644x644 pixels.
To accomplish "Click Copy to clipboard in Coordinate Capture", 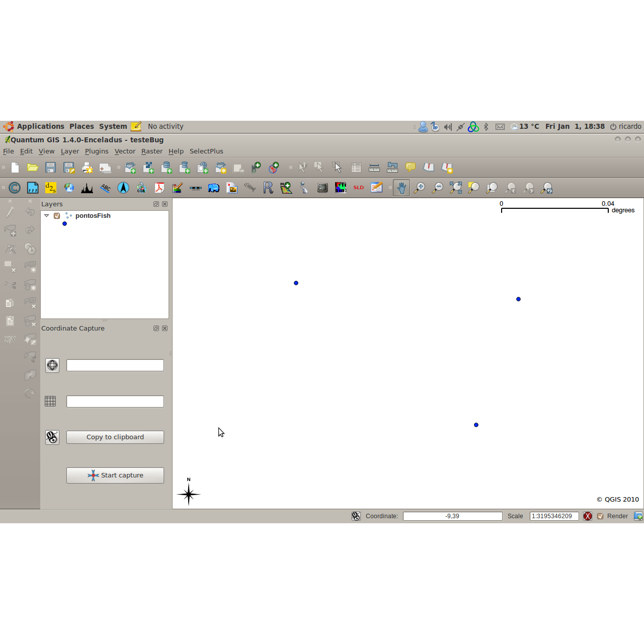I will click(115, 437).
